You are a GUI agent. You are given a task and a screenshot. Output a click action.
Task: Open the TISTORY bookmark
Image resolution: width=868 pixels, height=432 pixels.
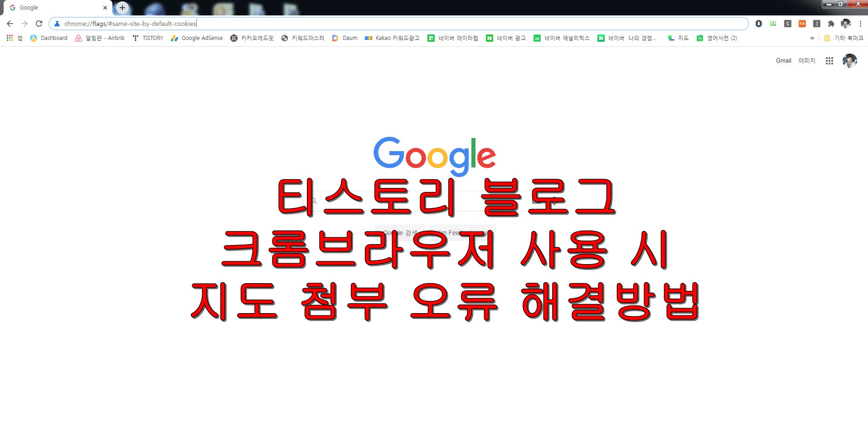point(148,38)
